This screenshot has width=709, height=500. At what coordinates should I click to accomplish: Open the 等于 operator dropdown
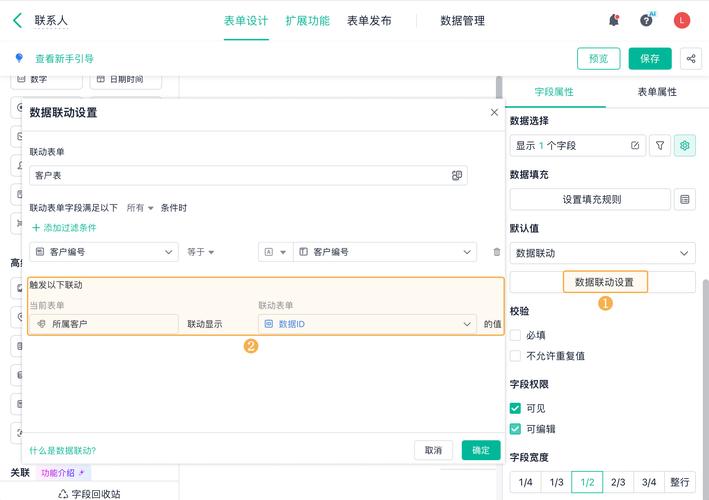pos(200,252)
